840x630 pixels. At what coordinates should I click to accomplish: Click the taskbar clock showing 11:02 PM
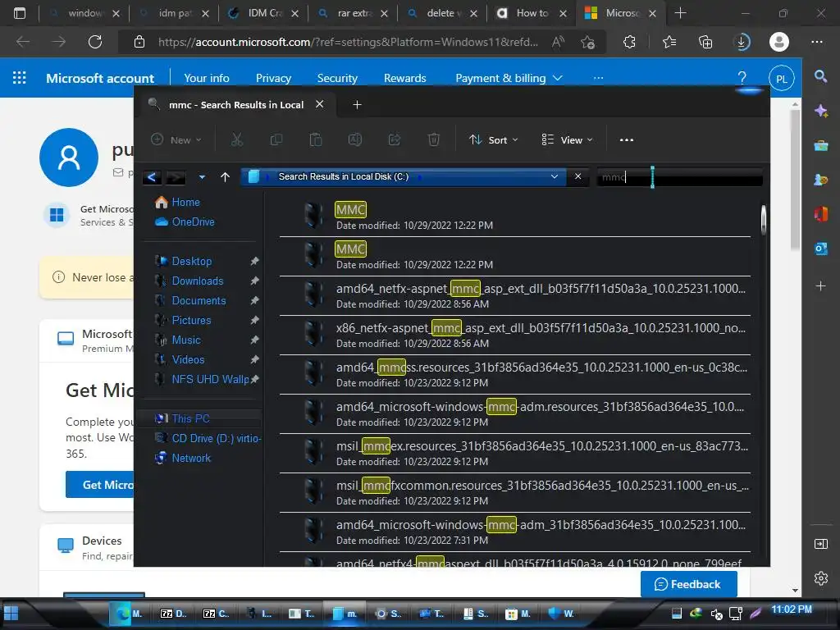pyautogui.click(x=792, y=609)
